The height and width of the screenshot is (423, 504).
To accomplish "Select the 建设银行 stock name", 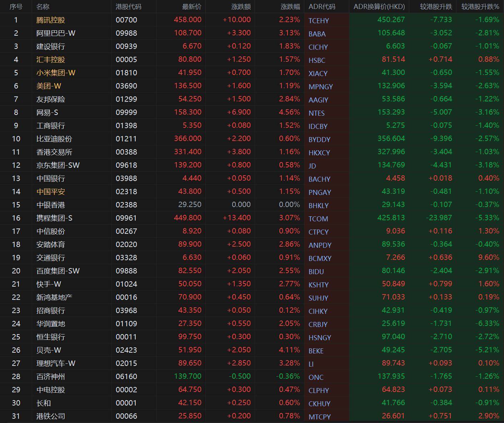I will point(51,46).
